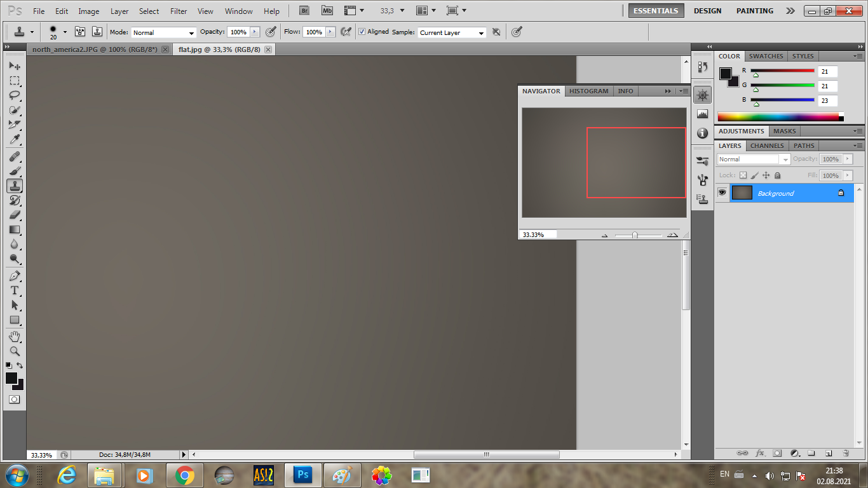Screen dimensions: 868x488
Task: Hide the Background layer with eye icon
Action: [722, 193]
